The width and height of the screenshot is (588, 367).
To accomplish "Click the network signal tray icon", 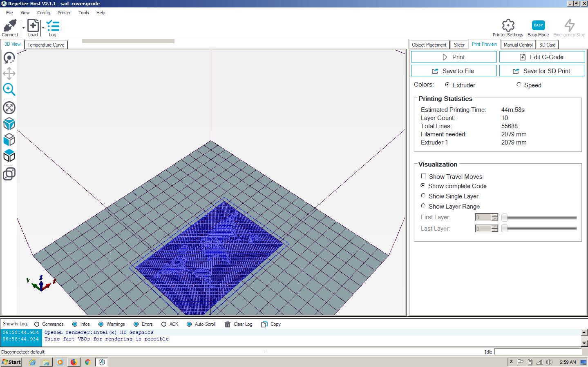I will (x=540, y=362).
